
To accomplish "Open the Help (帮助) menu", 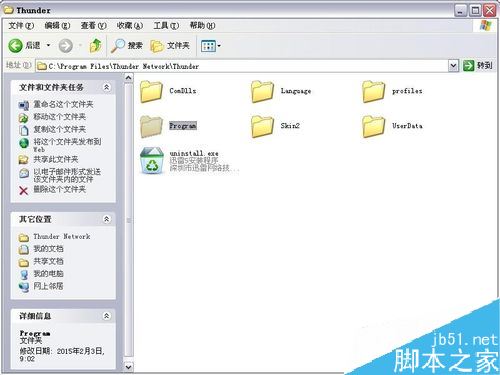I will [202, 25].
